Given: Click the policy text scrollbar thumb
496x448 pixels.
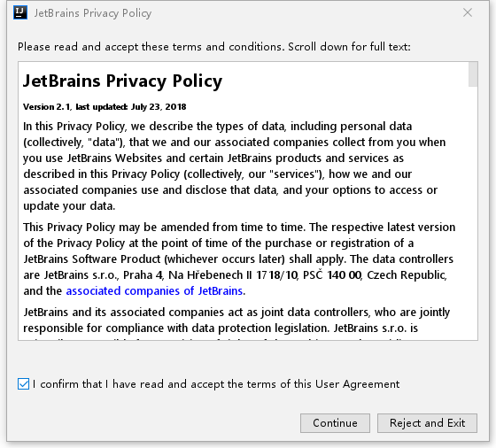Looking at the screenshot, I should (473, 74).
